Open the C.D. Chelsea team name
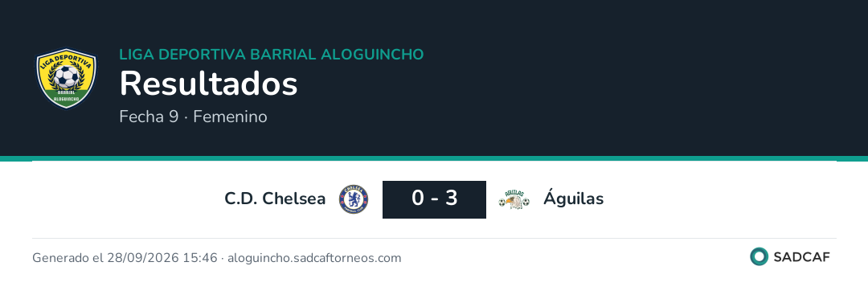The height and width of the screenshot is (299, 868). click(275, 199)
